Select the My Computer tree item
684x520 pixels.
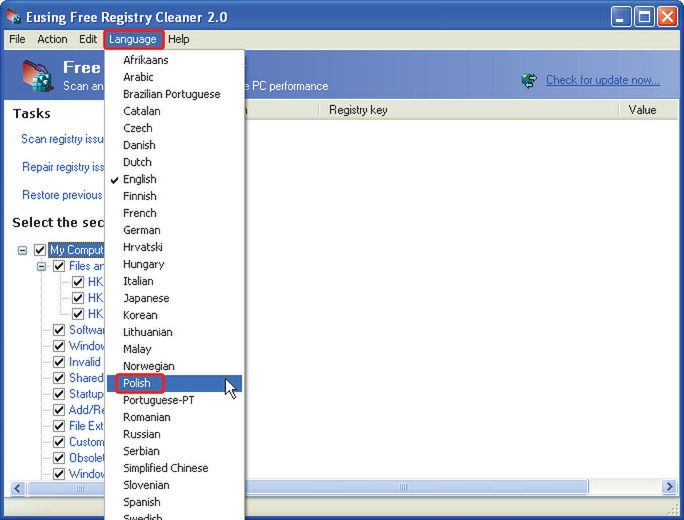(x=76, y=250)
